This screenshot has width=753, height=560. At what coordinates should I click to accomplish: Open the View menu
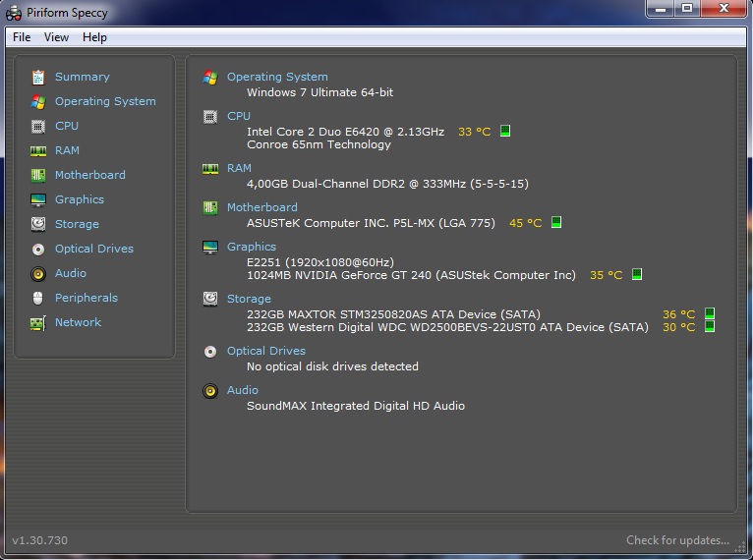pos(56,37)
